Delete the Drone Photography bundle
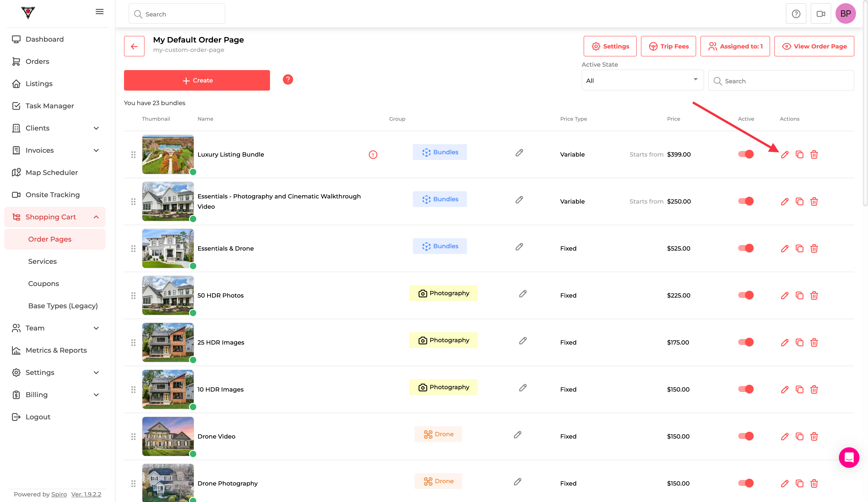 814,483
